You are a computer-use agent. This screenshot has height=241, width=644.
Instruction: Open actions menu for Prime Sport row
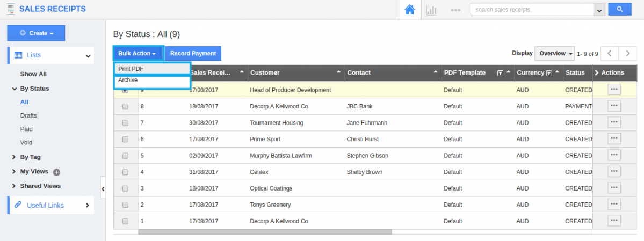coord(614,139)
